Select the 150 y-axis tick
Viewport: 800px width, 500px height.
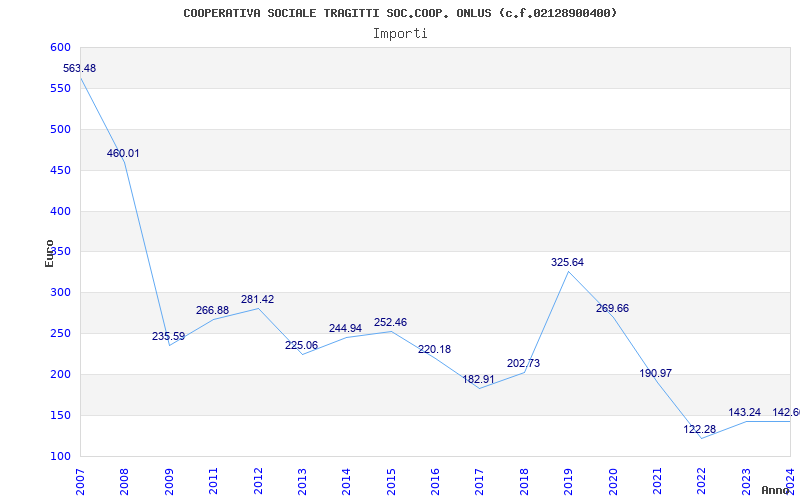pyautogui.click(x=60, y=415)
